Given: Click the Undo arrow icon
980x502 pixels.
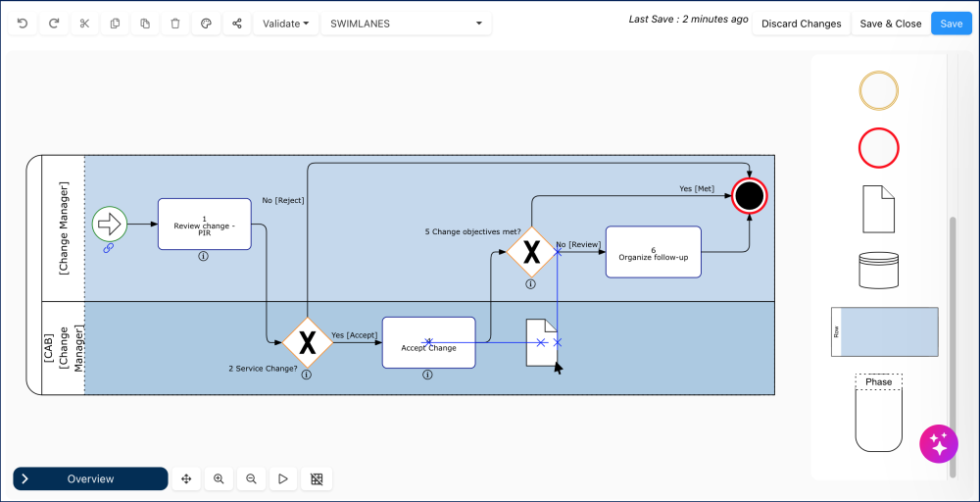Looking at the screenshot, I should point(23,24).
